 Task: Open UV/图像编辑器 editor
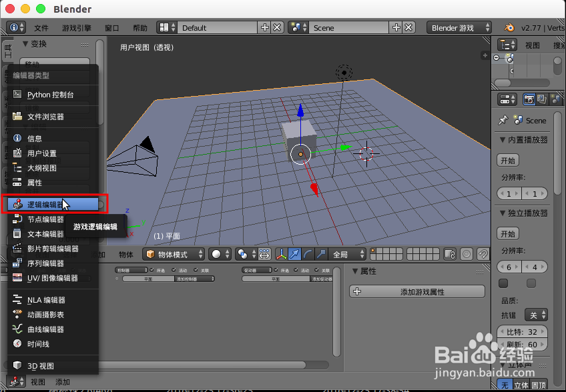[x=53, y=278]
